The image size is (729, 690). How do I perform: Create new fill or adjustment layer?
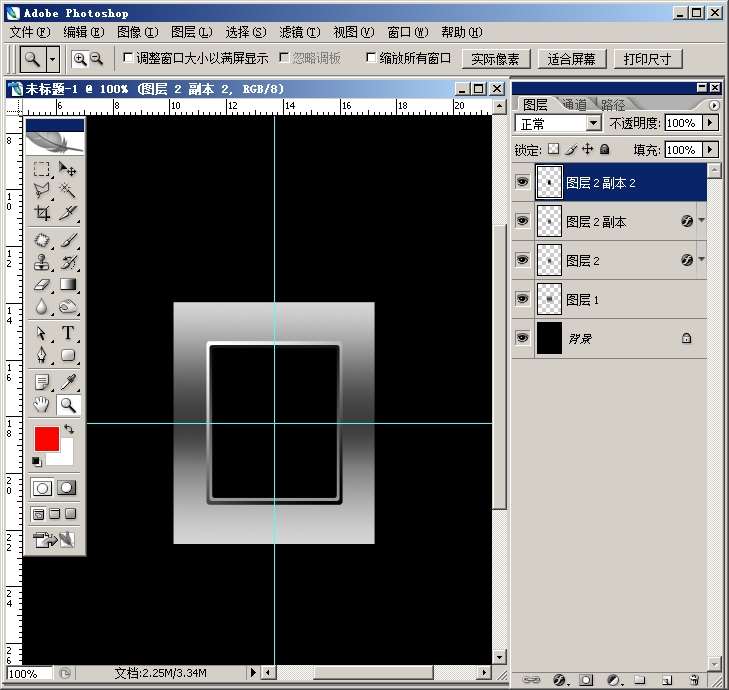pos(614,680)
